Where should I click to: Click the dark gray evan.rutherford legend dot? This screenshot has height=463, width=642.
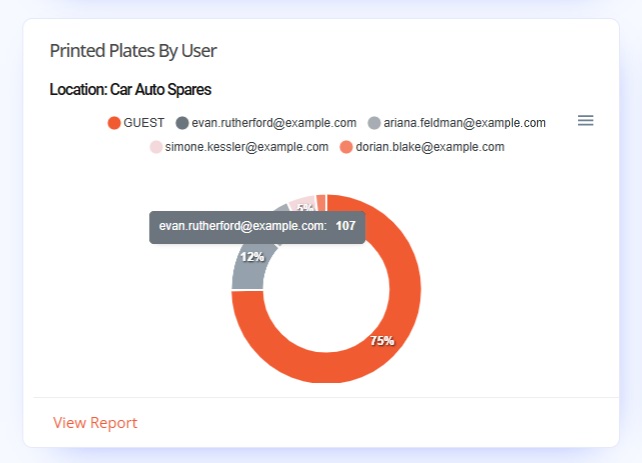[x=182, y=123]
